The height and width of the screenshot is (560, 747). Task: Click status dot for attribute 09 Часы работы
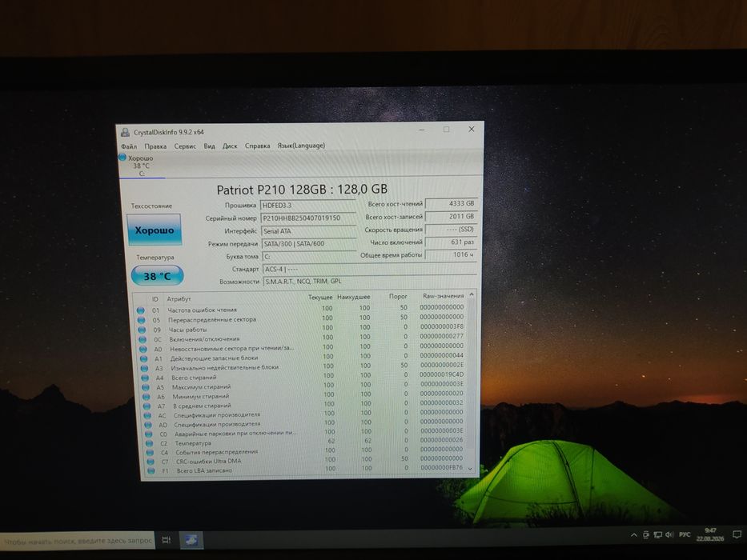coord(142,330)
